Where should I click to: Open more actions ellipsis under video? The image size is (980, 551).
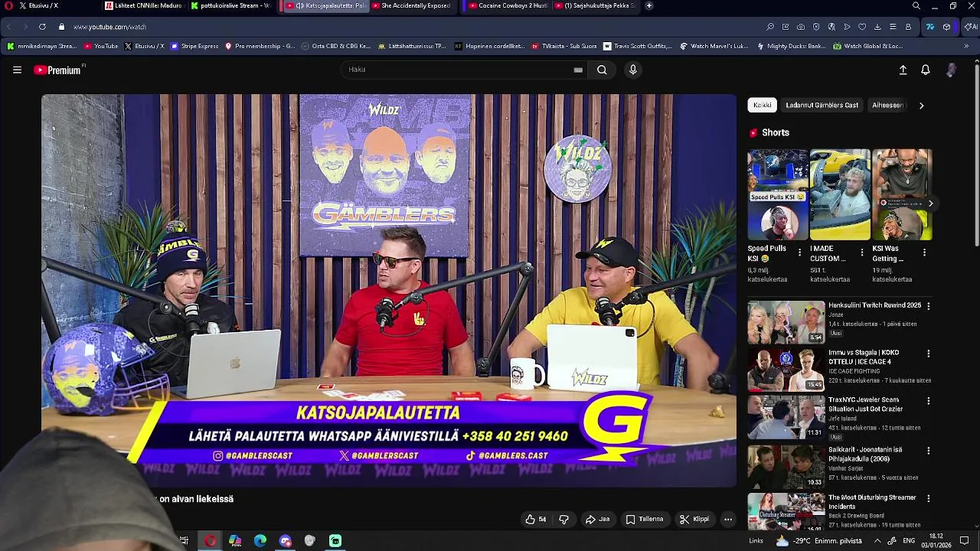[728, 519]
